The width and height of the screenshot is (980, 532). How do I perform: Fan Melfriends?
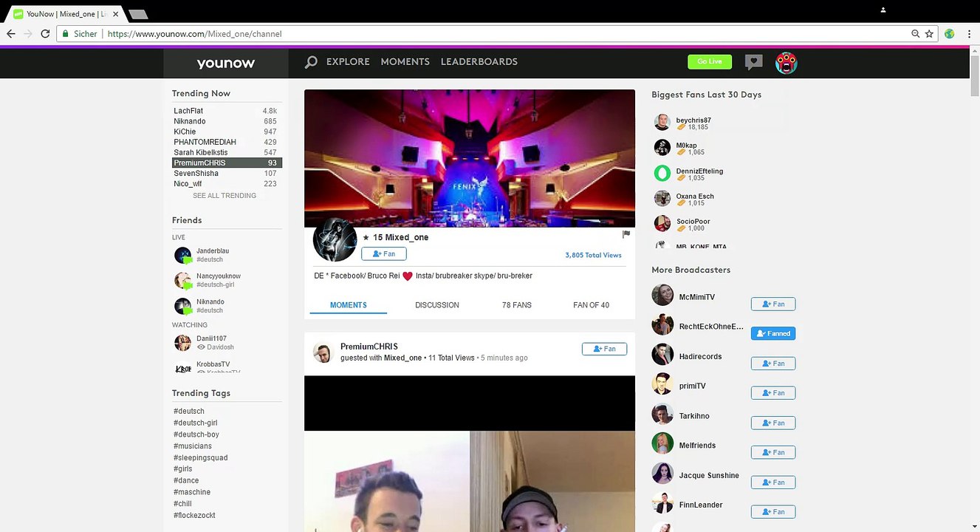point(772,452)
